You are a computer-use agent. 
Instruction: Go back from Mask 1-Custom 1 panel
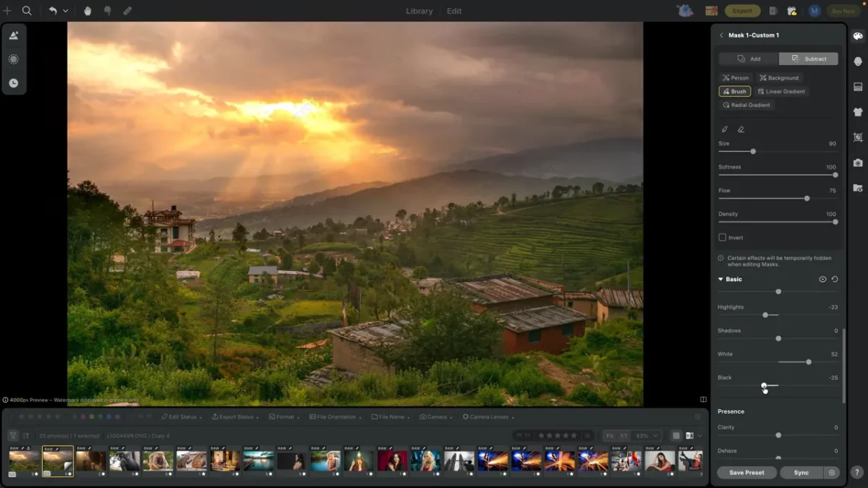[721, 35]
